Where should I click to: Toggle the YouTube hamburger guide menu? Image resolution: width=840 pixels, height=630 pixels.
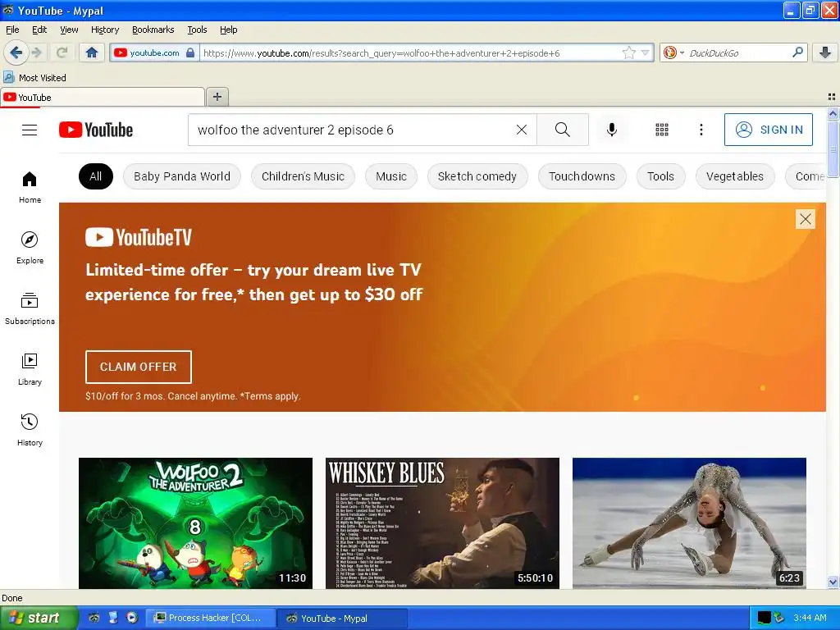[30, 130]
